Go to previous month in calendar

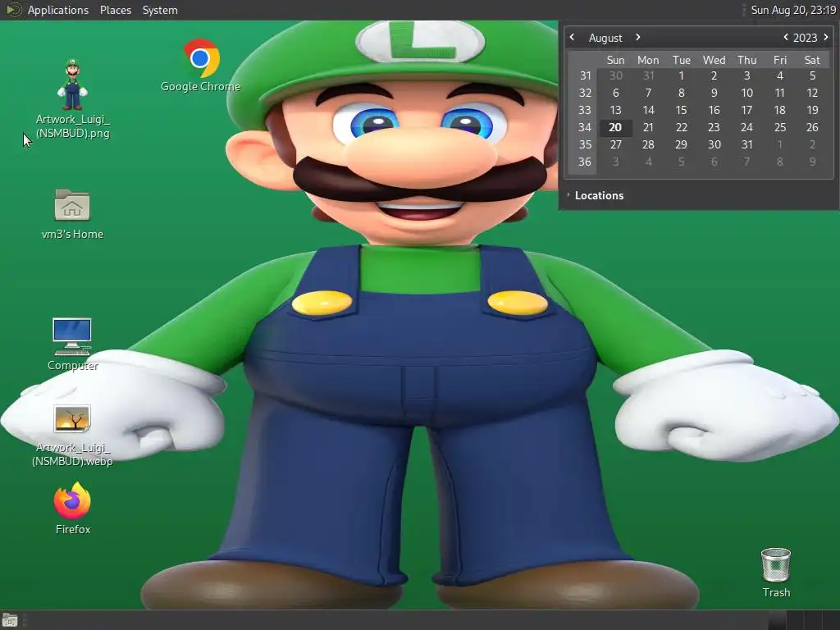[572, 38]
